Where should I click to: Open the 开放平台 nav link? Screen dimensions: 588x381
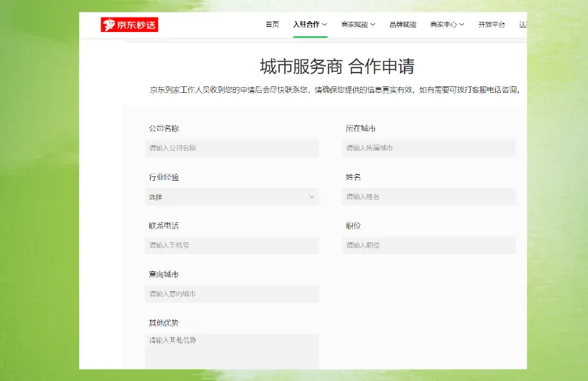click(x=492, y=25)
